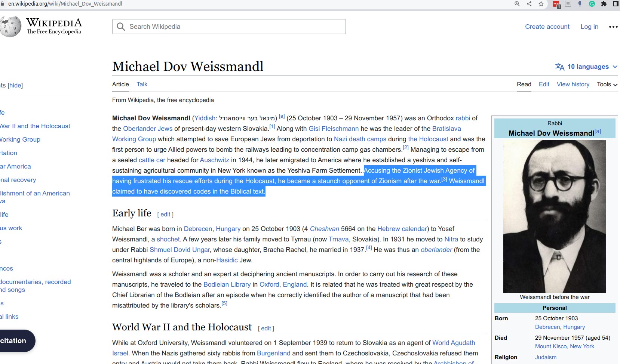Click the zoom magnifier icon in address bar
The image size is (620, 364).
517,4
